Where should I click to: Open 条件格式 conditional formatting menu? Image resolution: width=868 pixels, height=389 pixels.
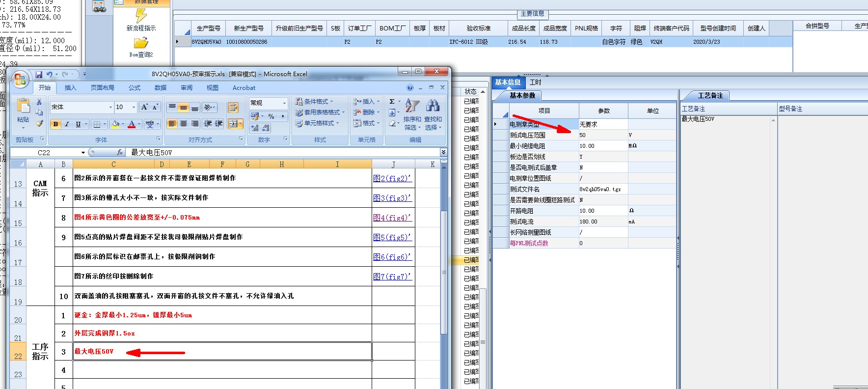tap(314, 102)
